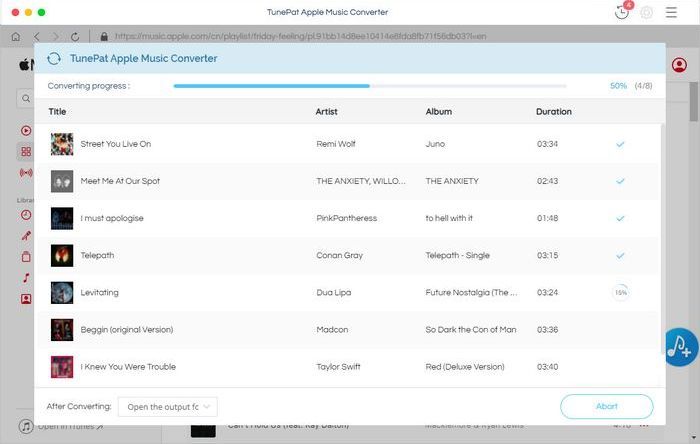This screenshot has width=700, height=444.
Task: Open the conversion history clock icon
Action: tap(621, 12)
